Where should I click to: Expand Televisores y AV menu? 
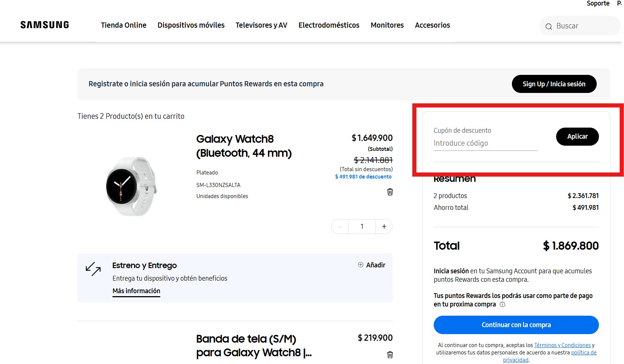point(261,25)
